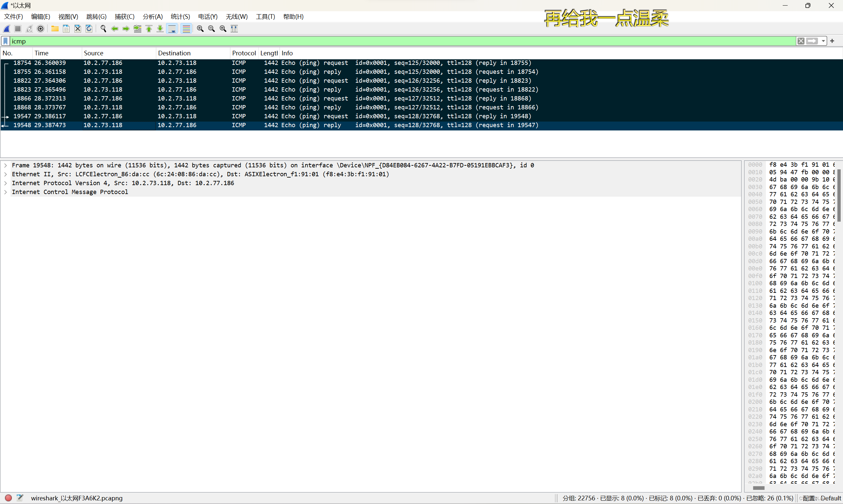
Task: Apply the display filter arrow
Action: click(812, 41)
